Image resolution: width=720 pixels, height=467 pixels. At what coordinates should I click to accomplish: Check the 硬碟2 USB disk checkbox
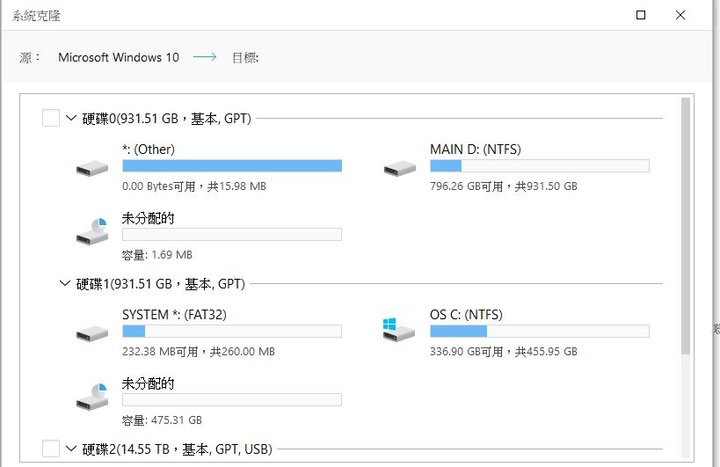[x=51, y=449]
